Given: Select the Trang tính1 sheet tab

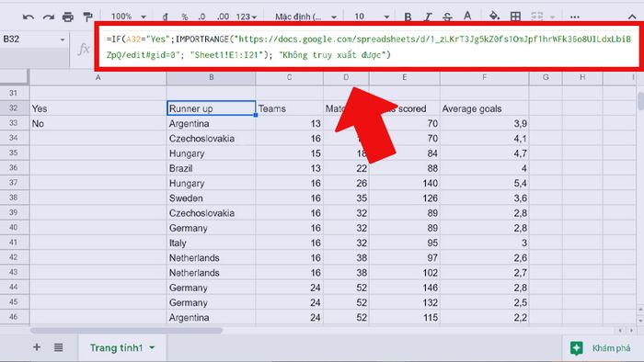Looking at the screenshot, I should pos(122,347).
